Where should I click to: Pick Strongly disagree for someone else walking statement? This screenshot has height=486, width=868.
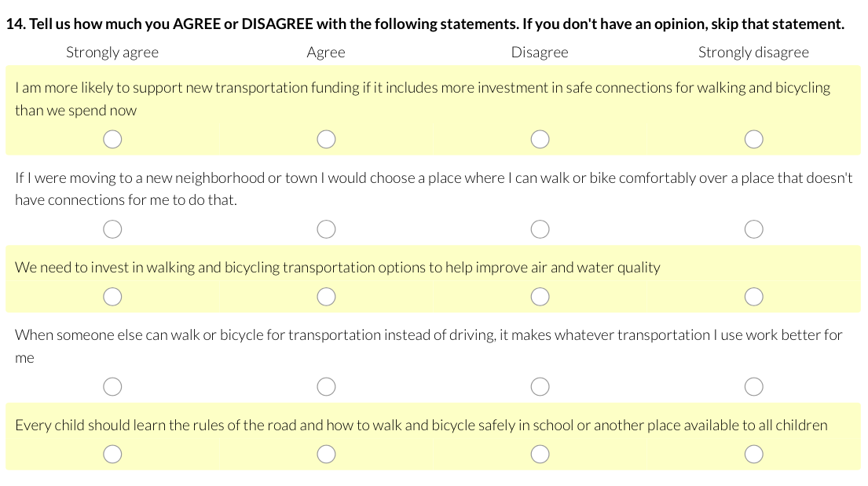click(x=754, y=386)
